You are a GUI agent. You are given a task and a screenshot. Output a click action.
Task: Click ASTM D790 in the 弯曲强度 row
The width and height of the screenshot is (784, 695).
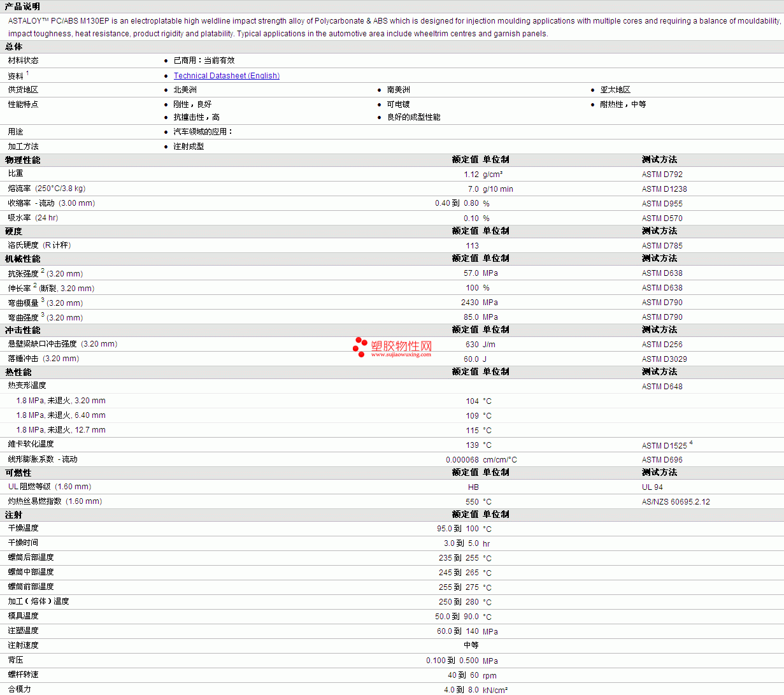click(662, 317)
